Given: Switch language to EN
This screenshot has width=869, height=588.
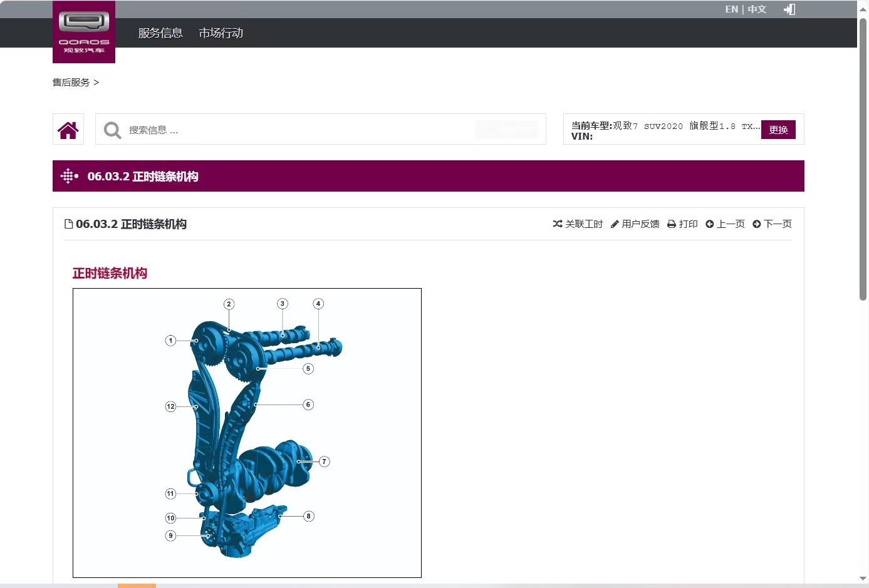Looking at the screenshot, I should (731, 9).
